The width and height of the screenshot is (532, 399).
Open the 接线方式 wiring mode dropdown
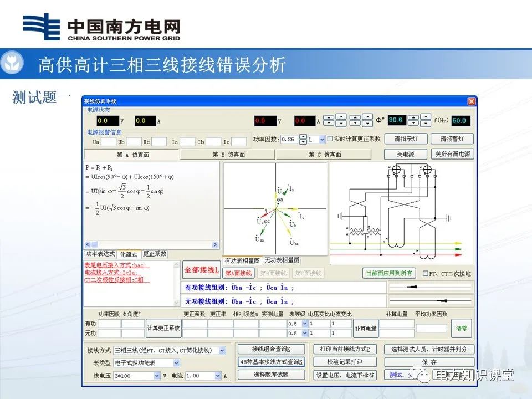click(x=222, y=351)
